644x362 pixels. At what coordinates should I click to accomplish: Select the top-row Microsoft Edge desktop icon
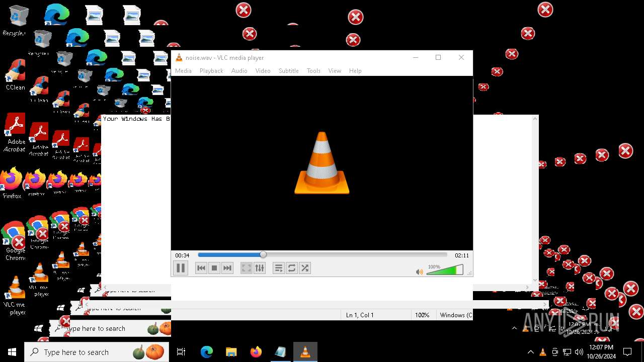click(56, 14)
